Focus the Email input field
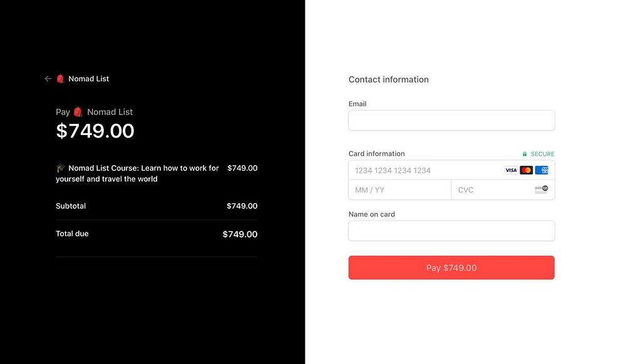Viewport: 626px width, 364px height. pyautogui.click(x=451, y=121)
